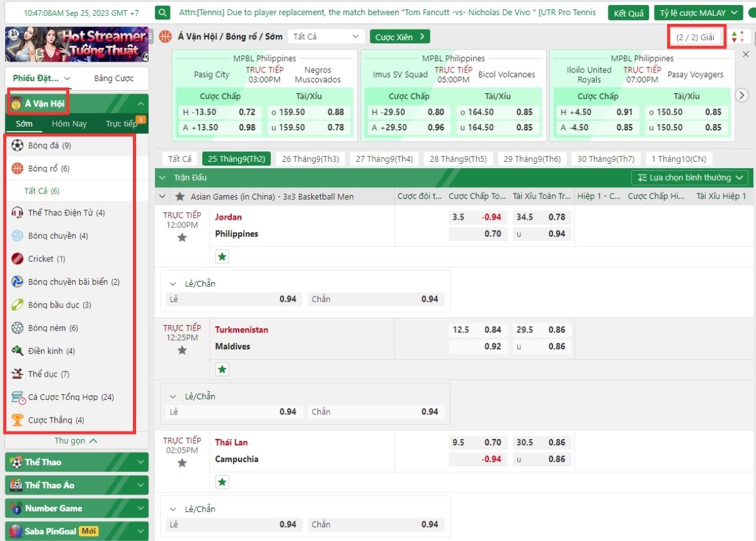Click the Thể Thao Điện Tử headset icon
Viewport: 756px width, 541px height.
pos(17,213)
